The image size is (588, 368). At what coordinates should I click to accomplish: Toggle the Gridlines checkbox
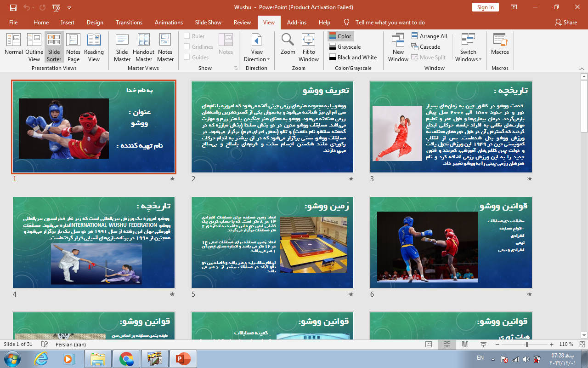pyautogui.click(x=187, y=47)
